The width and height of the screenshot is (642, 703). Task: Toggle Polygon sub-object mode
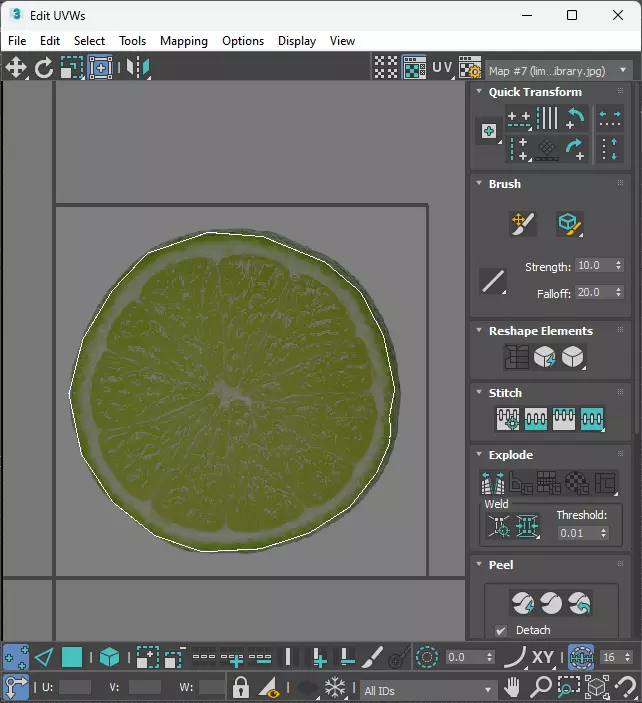(72, 658)
